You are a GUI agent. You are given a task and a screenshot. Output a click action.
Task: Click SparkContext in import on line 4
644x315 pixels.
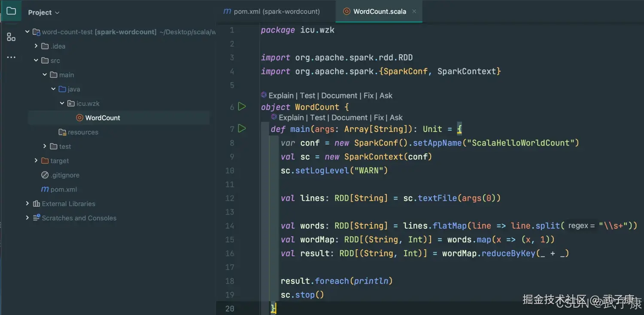click(x=467, y=71)
